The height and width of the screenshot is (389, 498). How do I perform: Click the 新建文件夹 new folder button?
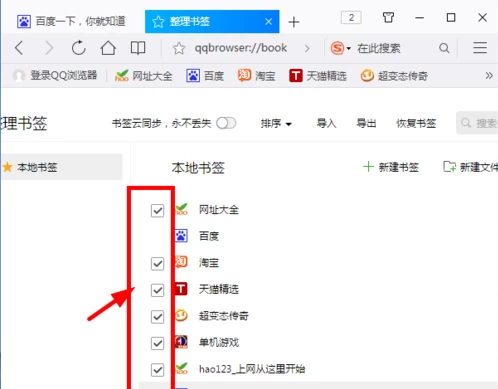pos(470,167)
